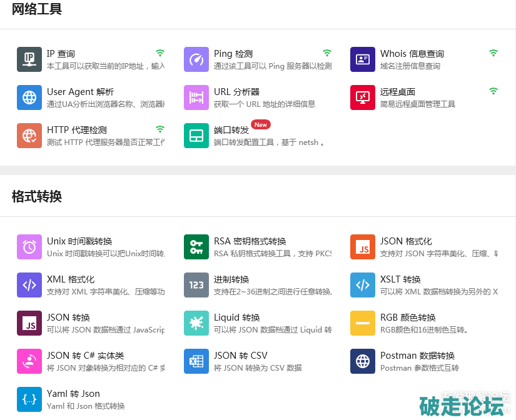Click the yellow RGB 颜色转换 icon
The height and width of the screenshot is (420, 516).
(363, 323)
